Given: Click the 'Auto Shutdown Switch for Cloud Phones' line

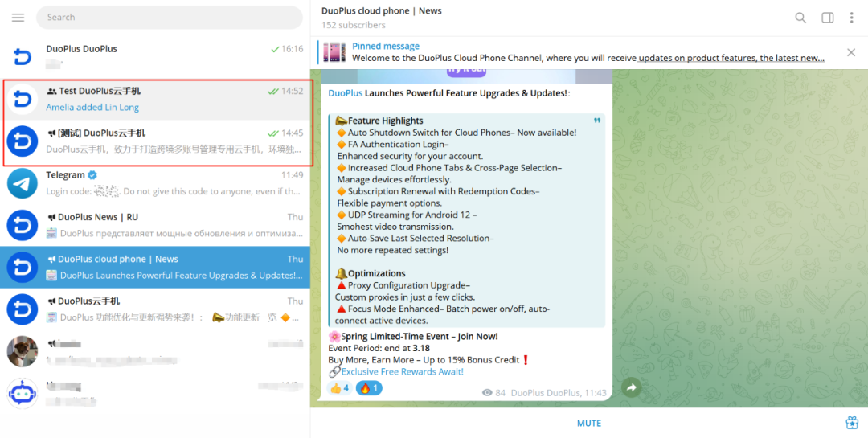Looking at the screenshot, I should [457, 133].
